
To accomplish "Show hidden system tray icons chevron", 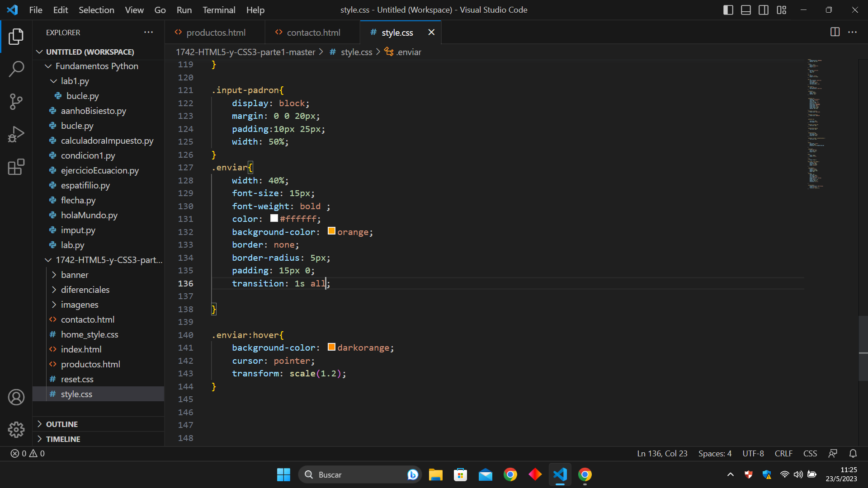I will pyautogui.click(x=731, y=474).
